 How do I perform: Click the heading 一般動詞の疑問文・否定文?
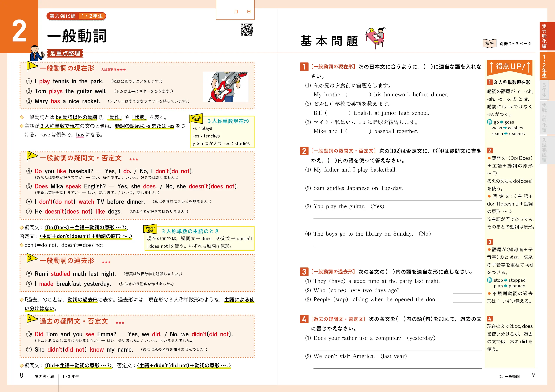[80, 158]
